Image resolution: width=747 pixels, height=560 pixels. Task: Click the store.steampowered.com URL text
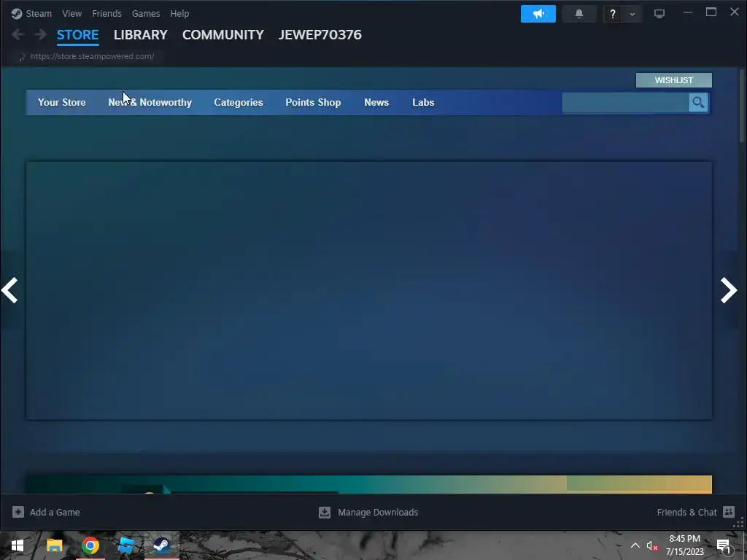tap(92, 56)
